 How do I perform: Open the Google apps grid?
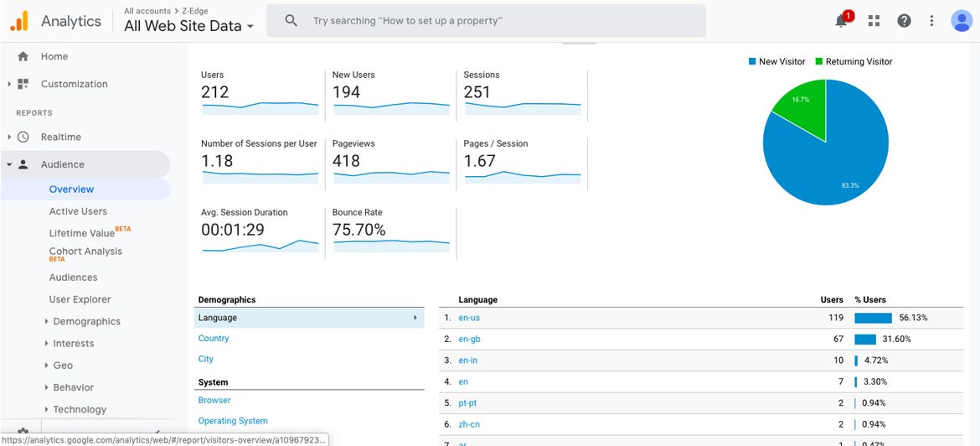874,21
